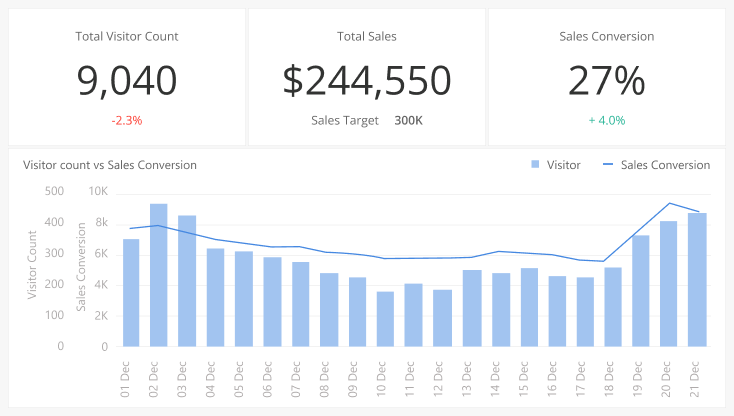
Task: Click the Sales Target label
Action: (x=345, y=120)
